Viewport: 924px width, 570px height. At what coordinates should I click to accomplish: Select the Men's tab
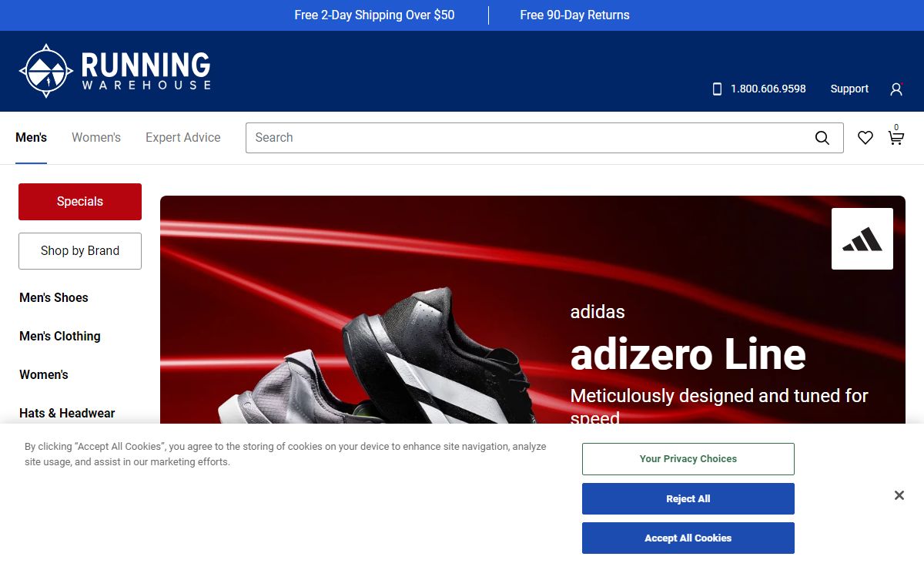[x=32, y=138]
